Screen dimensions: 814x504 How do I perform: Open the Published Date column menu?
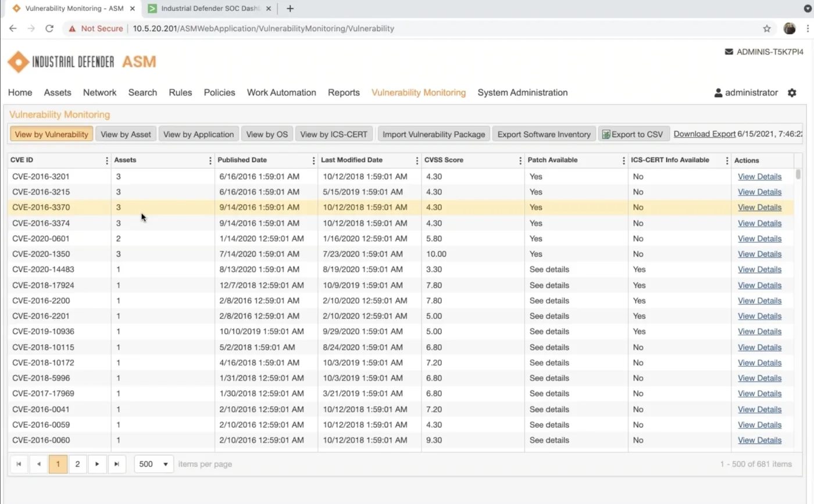pos(313,160)
